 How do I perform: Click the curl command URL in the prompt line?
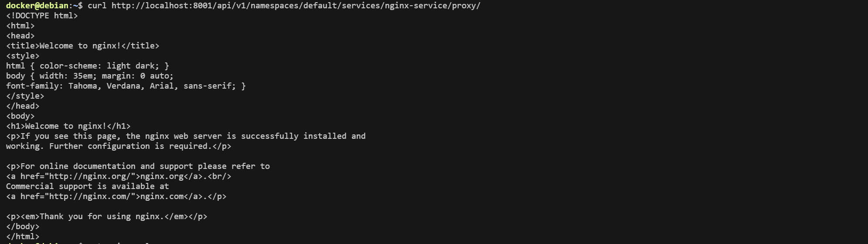pos(296,6)
